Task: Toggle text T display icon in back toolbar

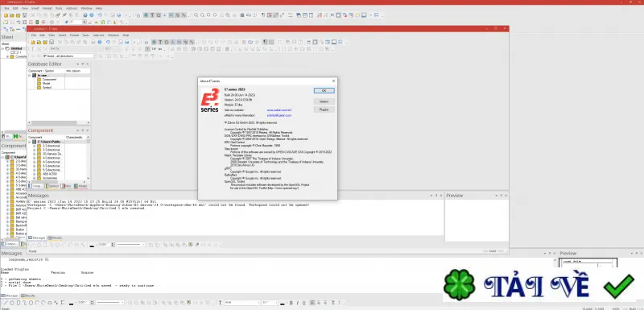Action: [152, 15]
